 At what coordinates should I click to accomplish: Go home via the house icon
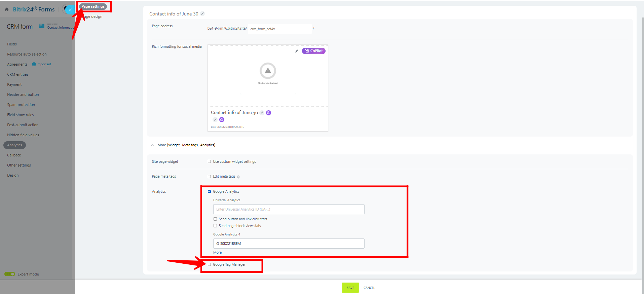7,9
